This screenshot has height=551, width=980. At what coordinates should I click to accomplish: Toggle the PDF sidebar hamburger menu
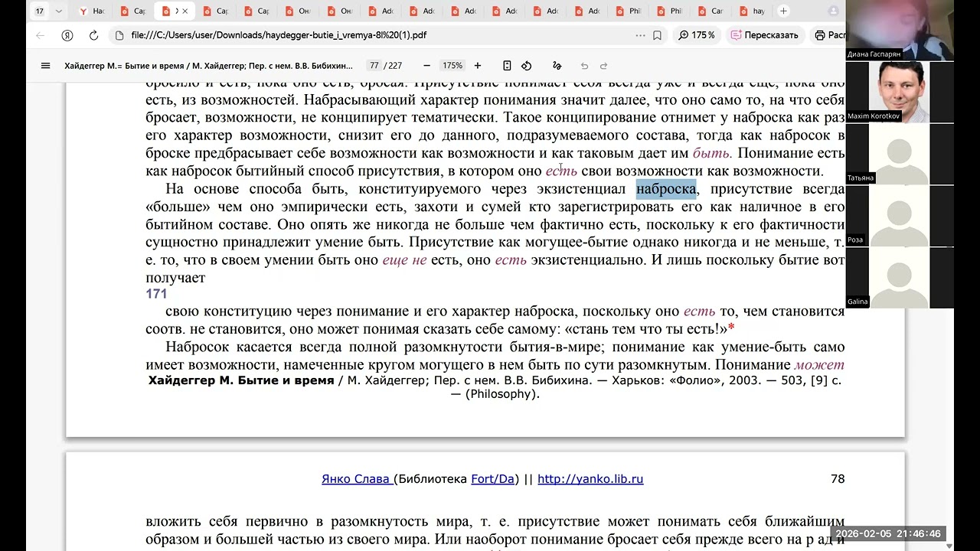(45, 66)
